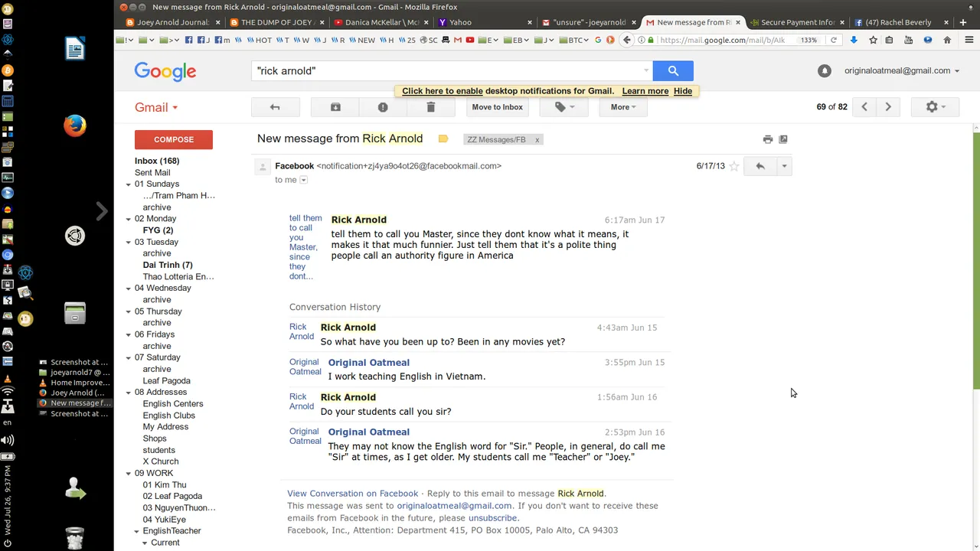Collapse the 01 Sundays label
Screen dimensions: 980x551
coord(129,184)
